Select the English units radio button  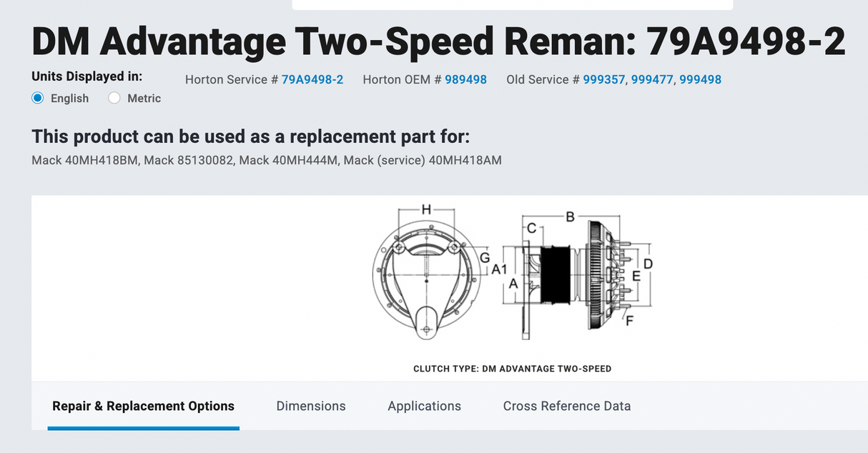pyautogui.click(x=38, y=99)
